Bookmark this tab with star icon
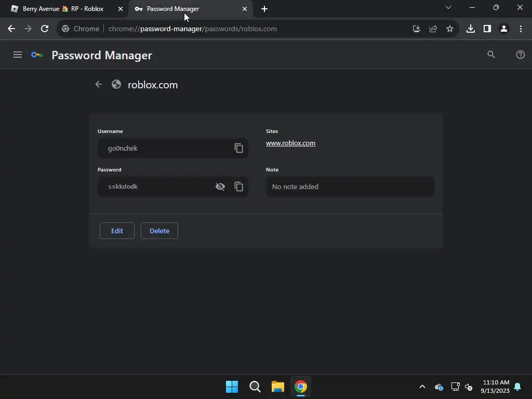This screenshot has width=532, height=399. (x=449, y=29)
